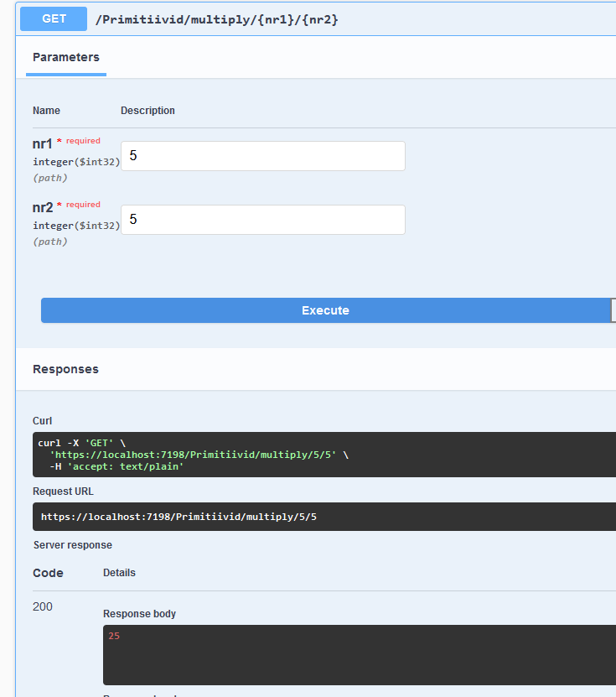The width and height of the screenshot is (616, 697).
Task: Focus the nr1 value input field
Action: [x=263, y=156]
